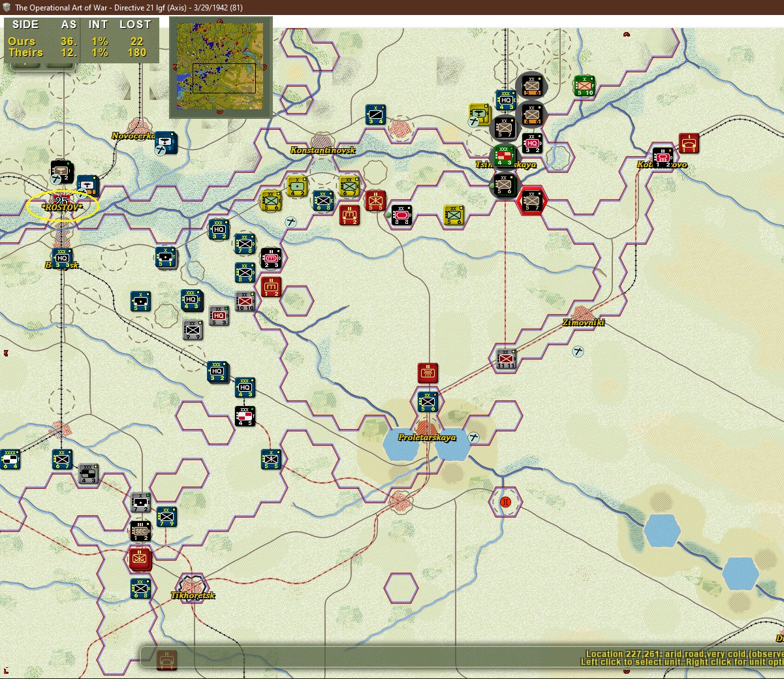Select yellow air unit west of Tsimlyanskaya stack
Screen dimensions: 784x679
pyautogui.click(x=479, y=114)
